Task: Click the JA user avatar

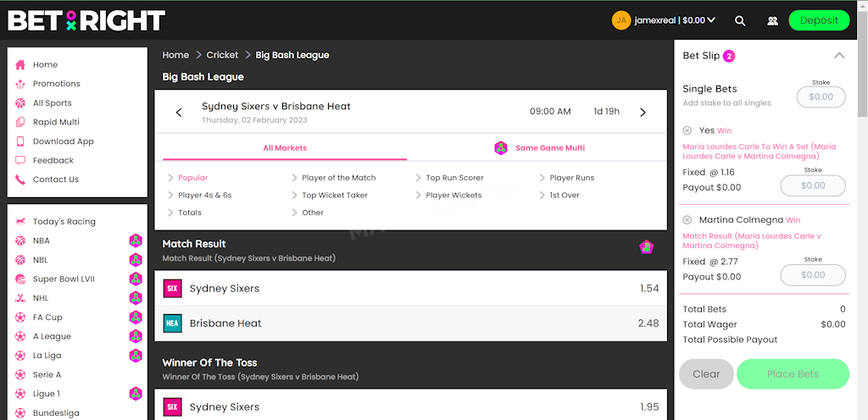Action: click(x=621, y=20)
